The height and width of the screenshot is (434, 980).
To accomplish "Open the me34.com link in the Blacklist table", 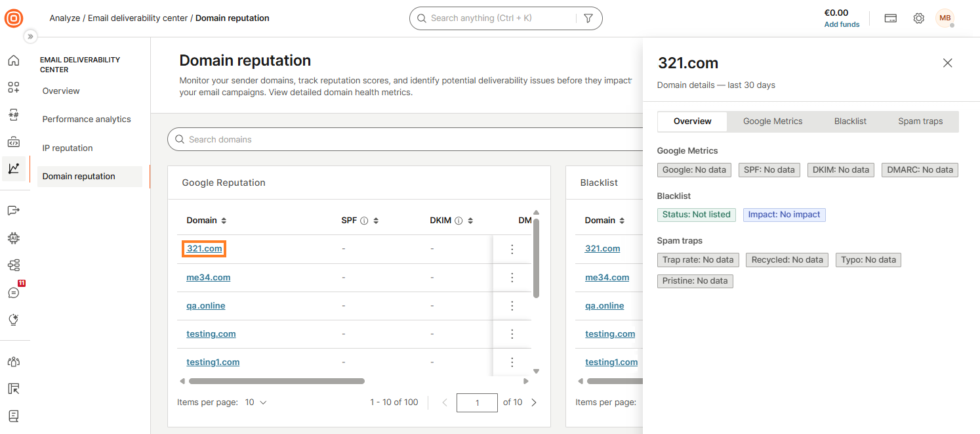I will point(607,278).
